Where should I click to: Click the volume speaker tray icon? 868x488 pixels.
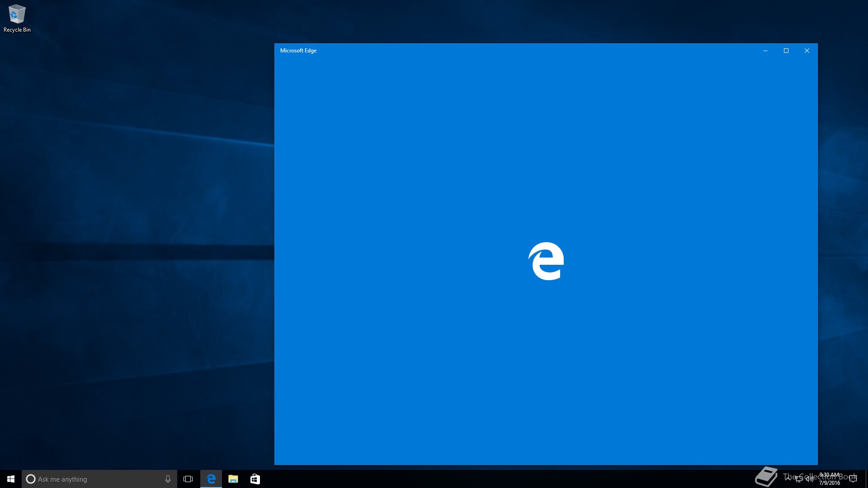[809, 479]
